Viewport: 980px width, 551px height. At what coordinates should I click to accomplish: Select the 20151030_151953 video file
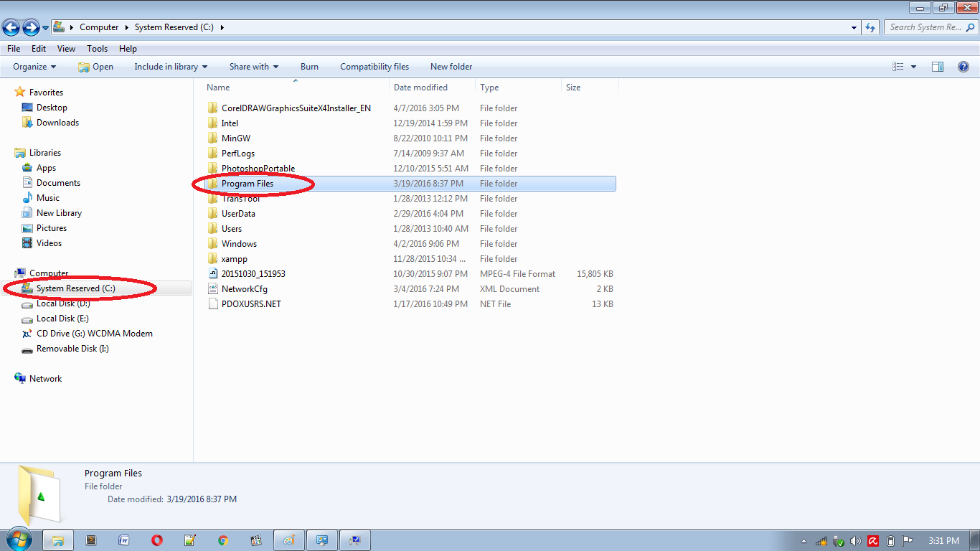(253, 274)
